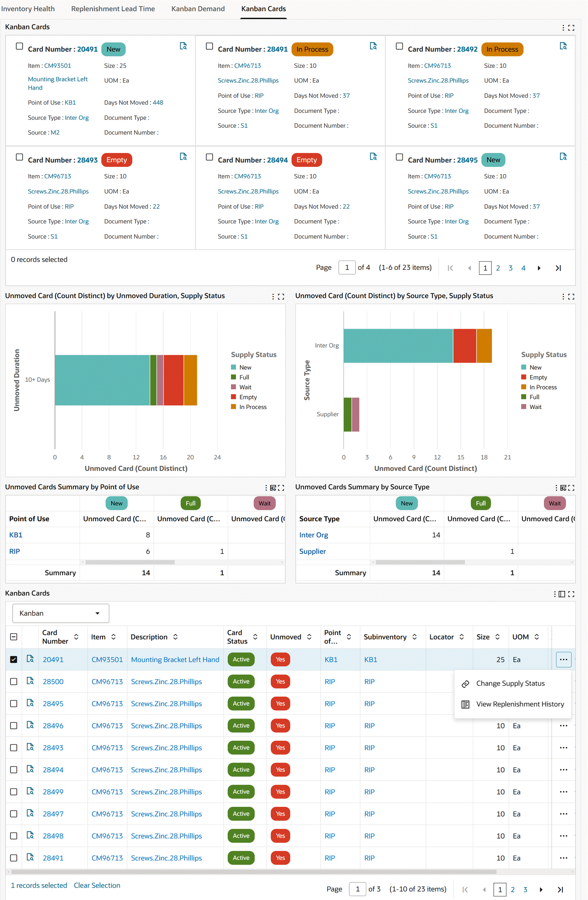The width and height of the screenshot is (588, 900).
Task: Sort by Size column
Action: (x=498, y=637)
